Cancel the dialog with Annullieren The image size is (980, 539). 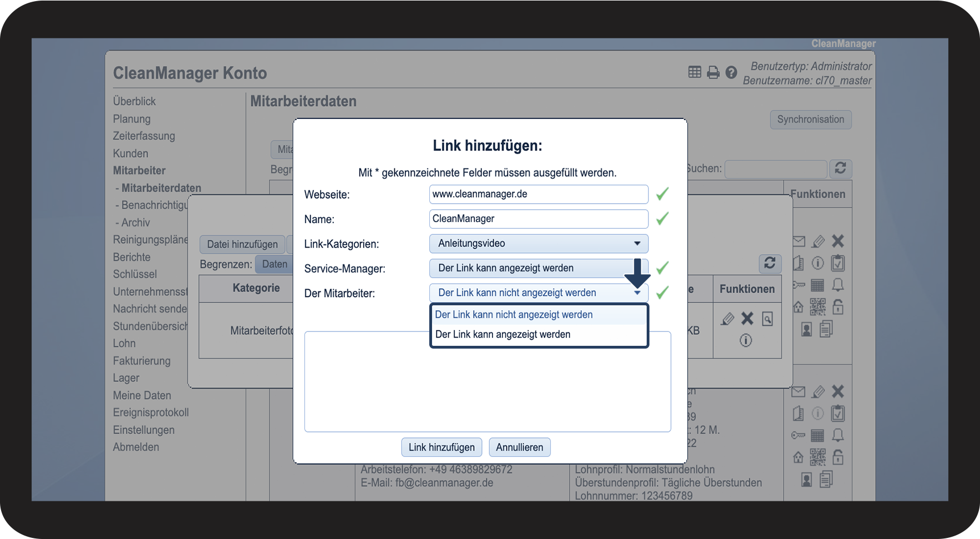click(519, 447)
